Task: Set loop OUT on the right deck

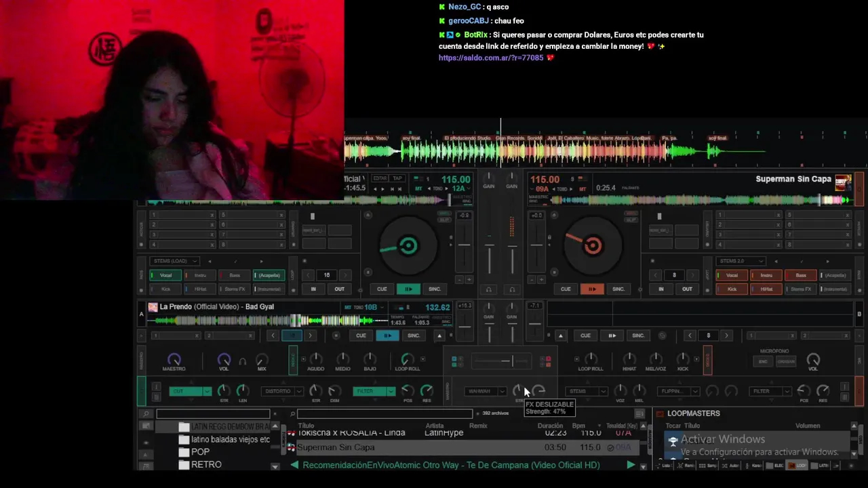Action: [687, 289]
